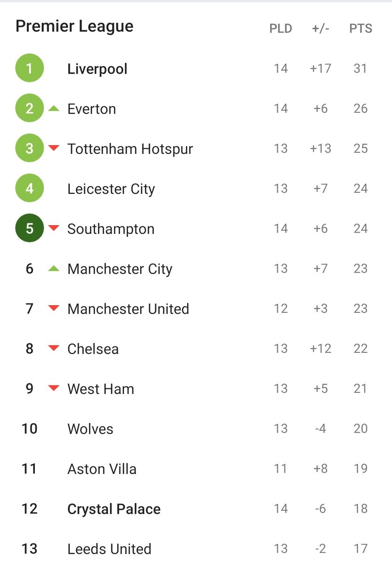Click the green position 1 badge for Liverpool
This screenshot has height=566, width=392.
(x=29, y=68)
